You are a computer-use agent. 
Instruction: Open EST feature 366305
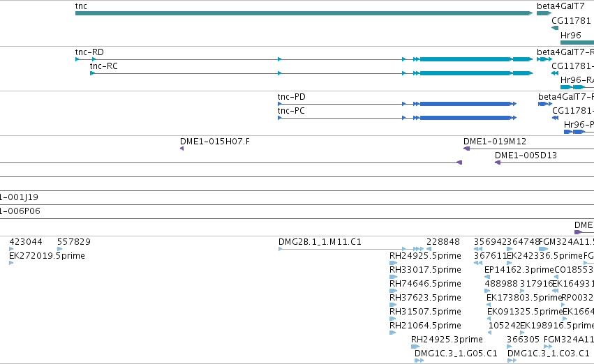510,347
